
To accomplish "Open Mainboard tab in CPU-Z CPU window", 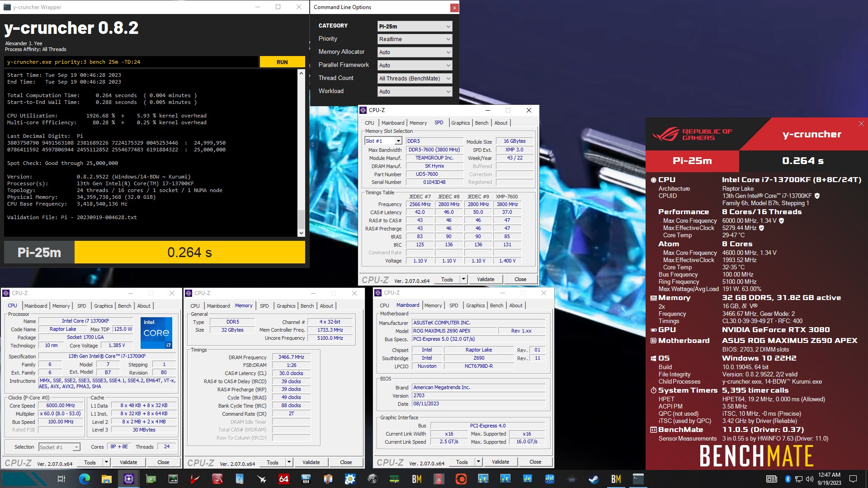I will [36, 306].
